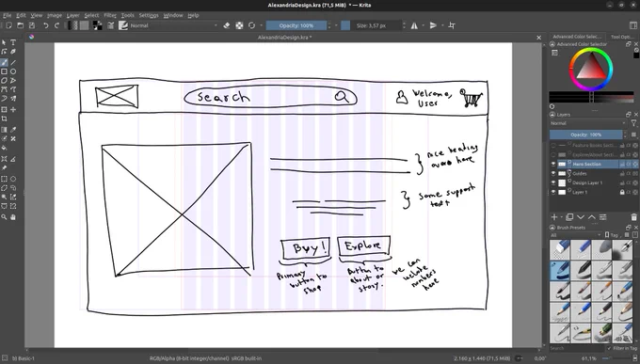Click the Redo arrow in toolbar

(x=57, y=25)
